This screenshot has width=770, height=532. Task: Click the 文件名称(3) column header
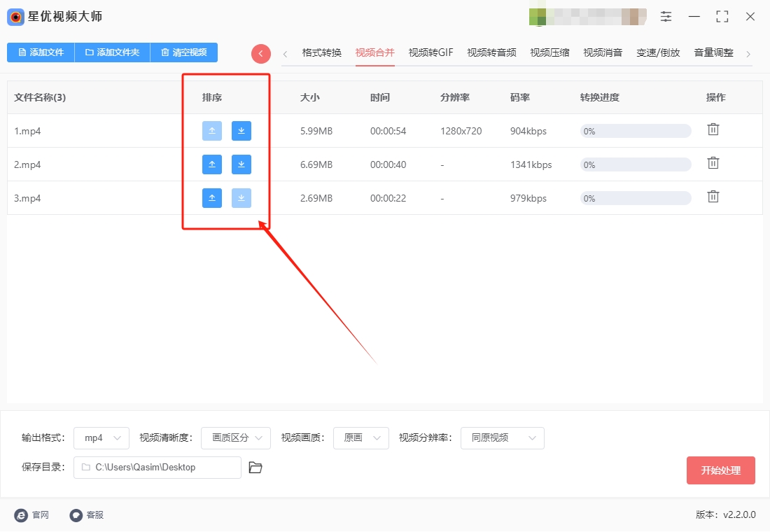tap(40, 97)
